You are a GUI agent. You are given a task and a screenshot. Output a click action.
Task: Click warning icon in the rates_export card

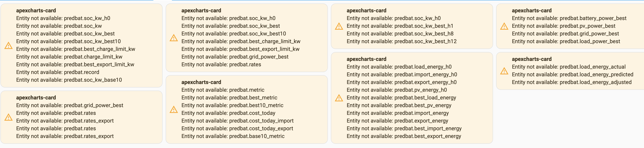8,117
